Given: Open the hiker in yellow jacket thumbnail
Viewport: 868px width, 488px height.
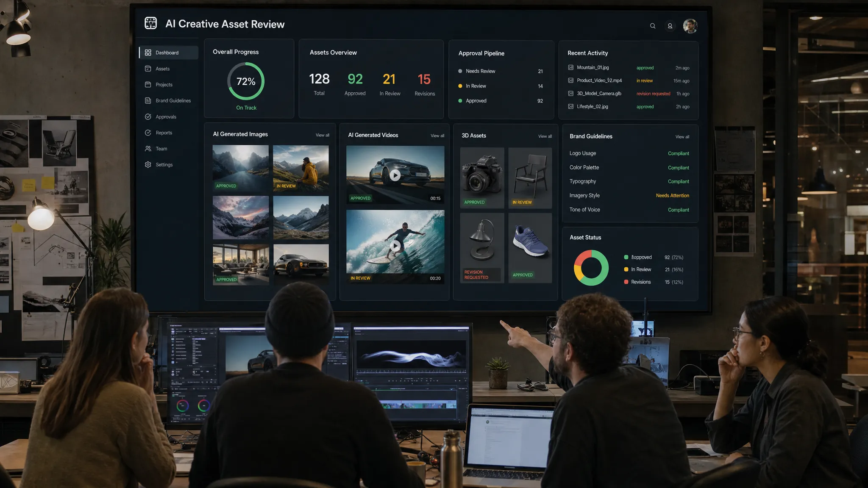Looking at the screenshot, I should click(x=301, y=168).
